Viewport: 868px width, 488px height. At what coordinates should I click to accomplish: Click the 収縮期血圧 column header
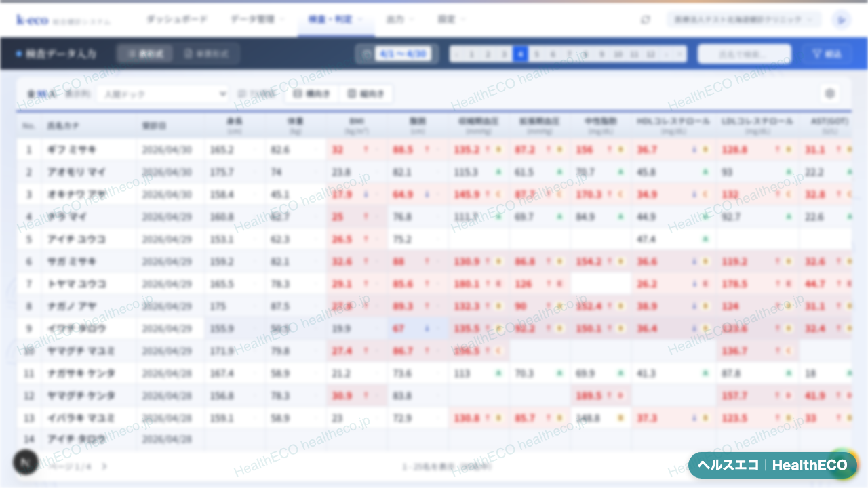(x=478, y=126)
